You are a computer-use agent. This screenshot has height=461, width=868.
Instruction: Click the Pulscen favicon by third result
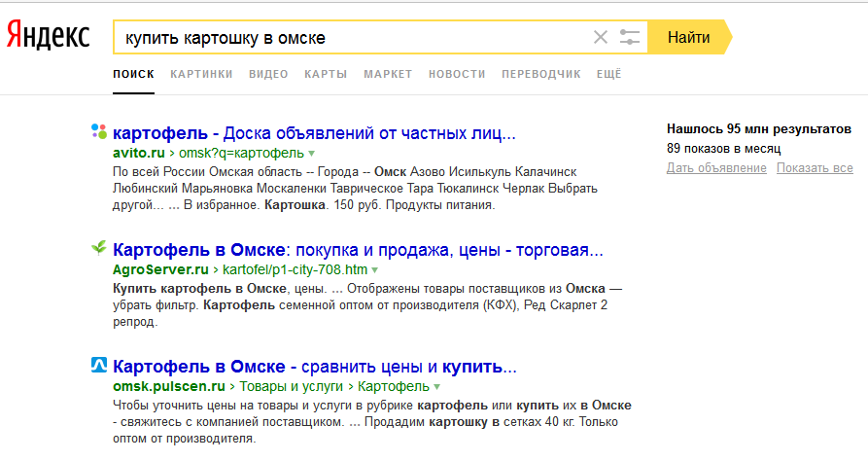click(x=99, y=365)
